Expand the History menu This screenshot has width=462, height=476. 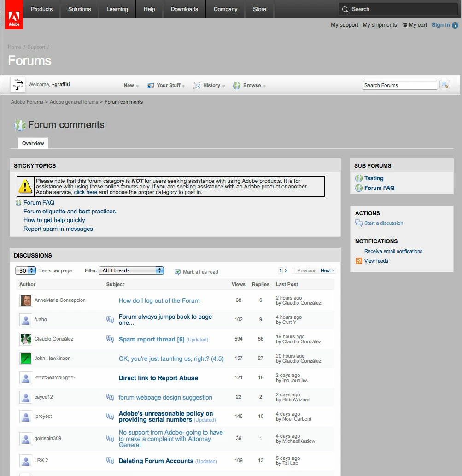(x=209, y=85)
